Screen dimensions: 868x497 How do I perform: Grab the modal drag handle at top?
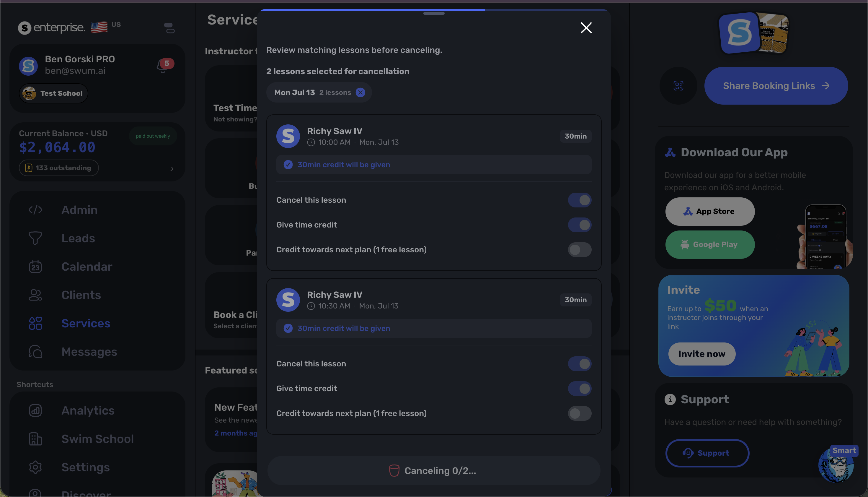[434, 13]
